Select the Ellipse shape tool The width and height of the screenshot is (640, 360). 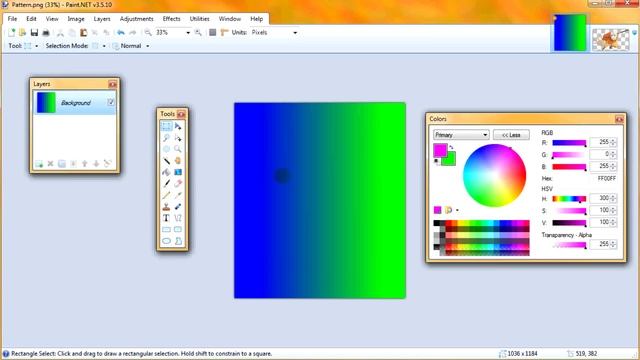pos(166,241)
